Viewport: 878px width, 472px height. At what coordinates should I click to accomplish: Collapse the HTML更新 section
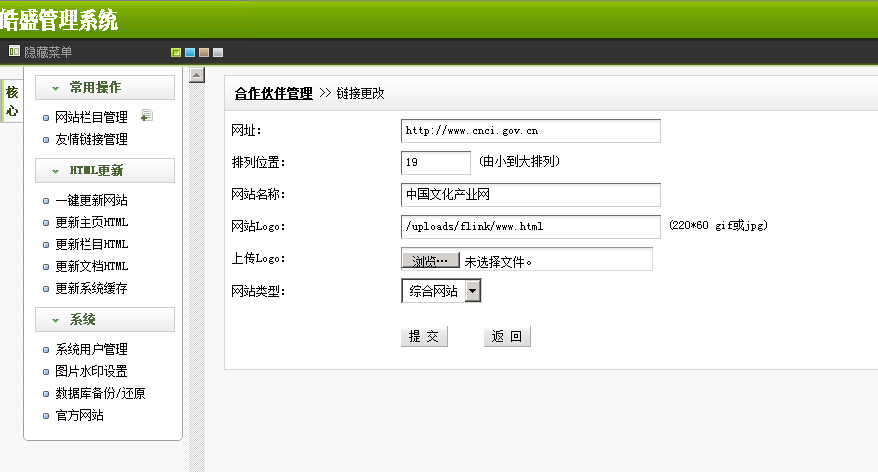click(105, 171)
